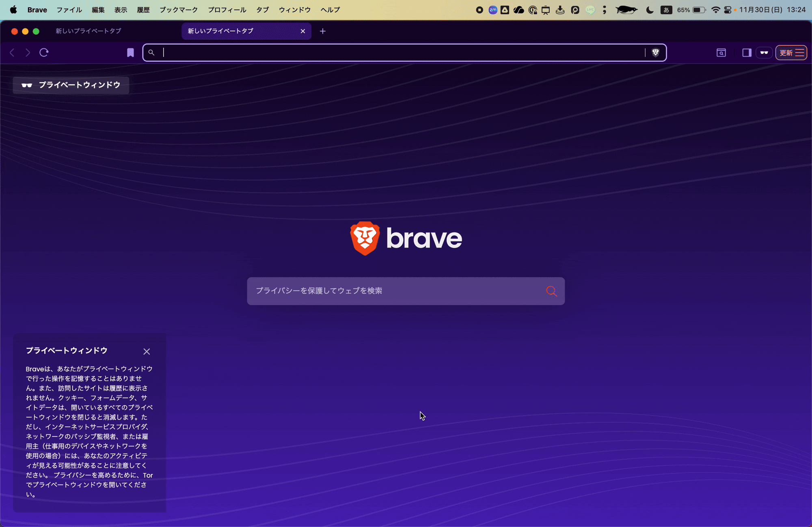Click the tab search icon in toolbar
The width and height of the screenshot is (812, 527).
click(721, 53)
